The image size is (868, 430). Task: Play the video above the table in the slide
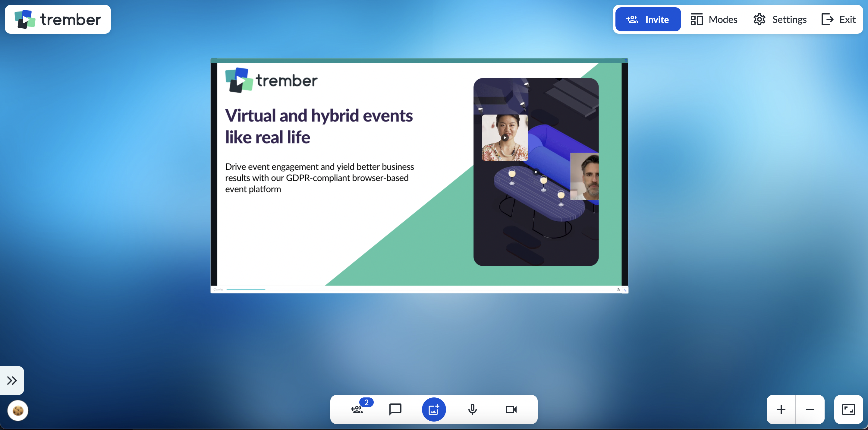[536, 172]
